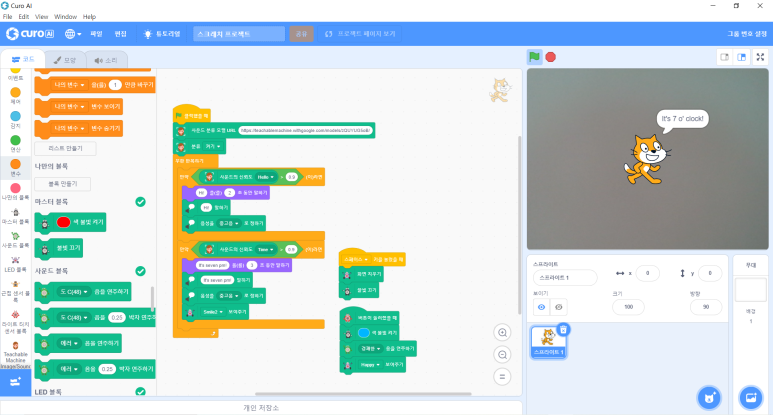The width and height of the screenshot is (773, 415).
Task: Open 도 C(48) dropdown in 음을 연주하기 block
Action: click(73, 292)
